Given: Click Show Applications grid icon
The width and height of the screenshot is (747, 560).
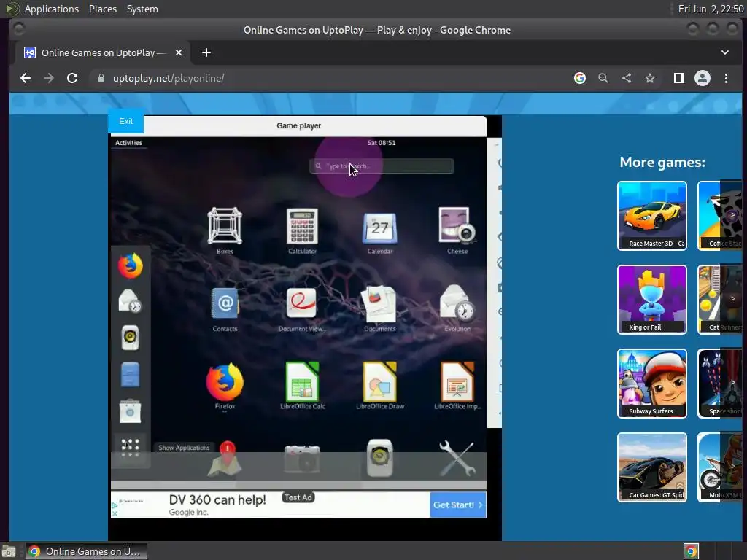Looking at the screenshot, I should coord(130,448).
